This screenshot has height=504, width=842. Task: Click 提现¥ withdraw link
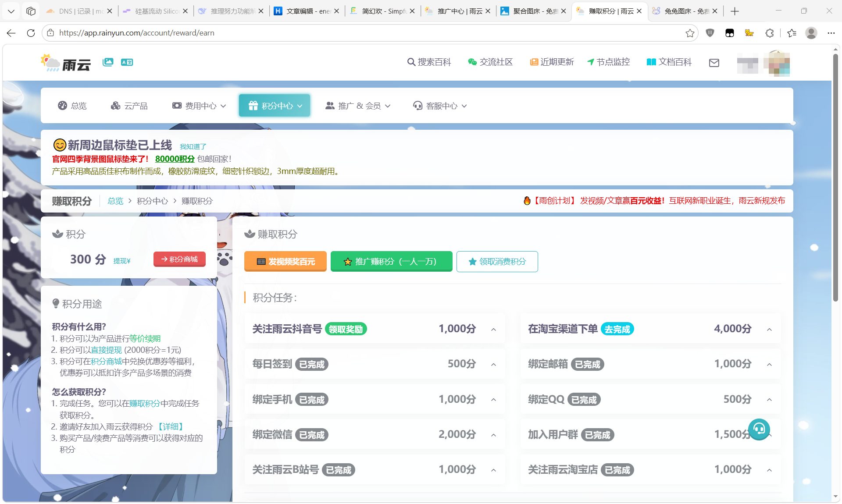click(x=122, y=261)
